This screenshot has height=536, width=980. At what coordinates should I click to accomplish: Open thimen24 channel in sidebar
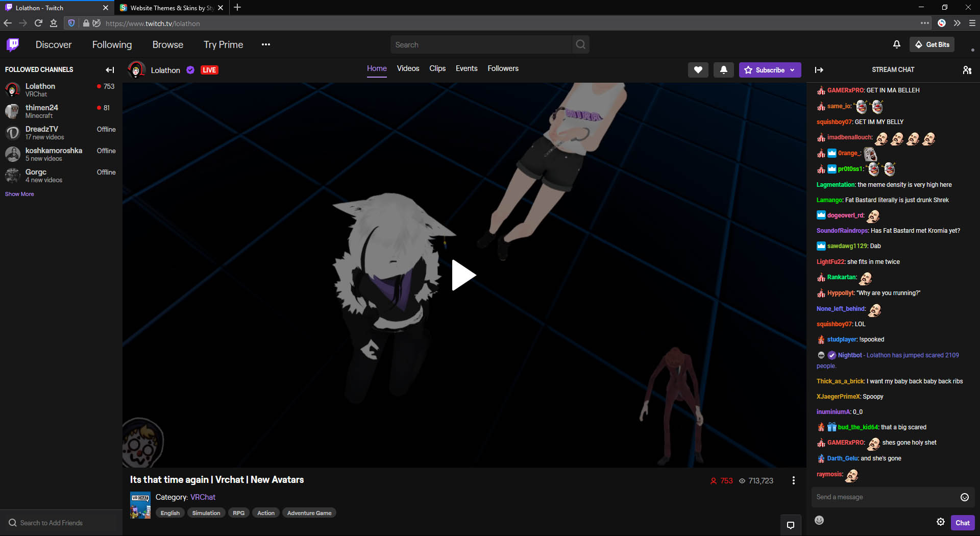(x=61, y=111)
